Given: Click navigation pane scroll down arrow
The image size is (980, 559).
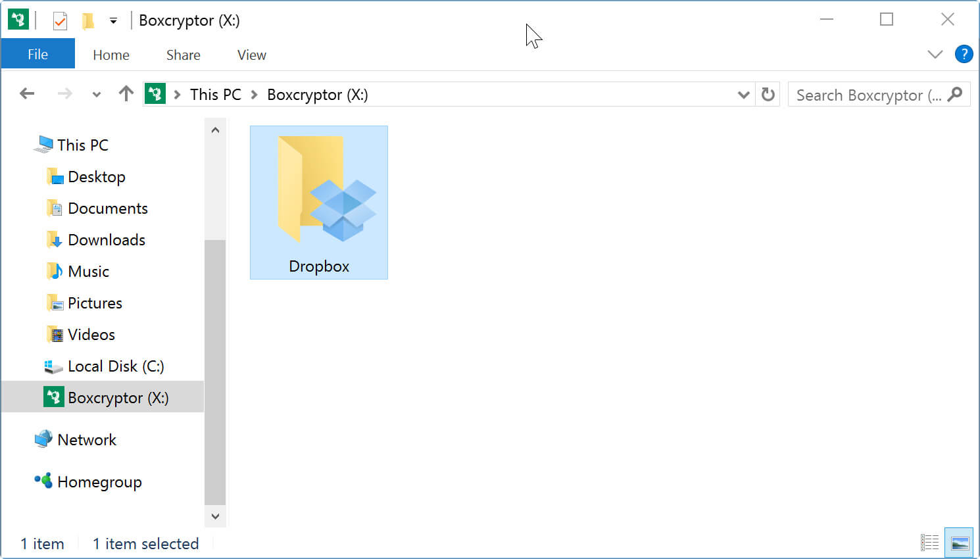Looking at the screenshot, I should (215, 517).
